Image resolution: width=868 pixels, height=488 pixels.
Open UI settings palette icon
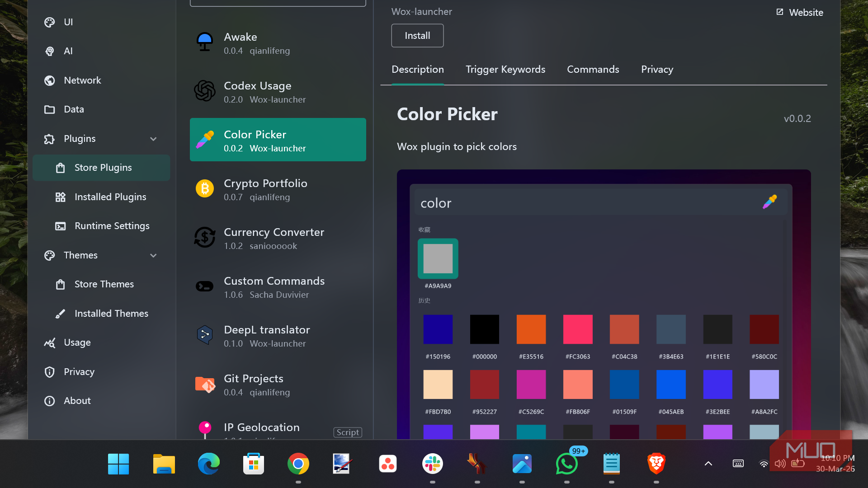click(x=50, y=22)
